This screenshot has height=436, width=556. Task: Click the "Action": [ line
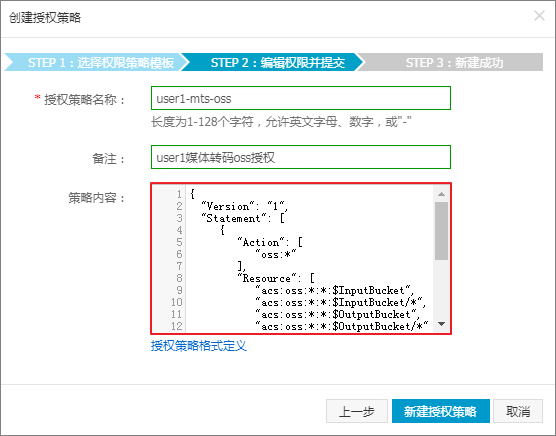tap(270, 242)
